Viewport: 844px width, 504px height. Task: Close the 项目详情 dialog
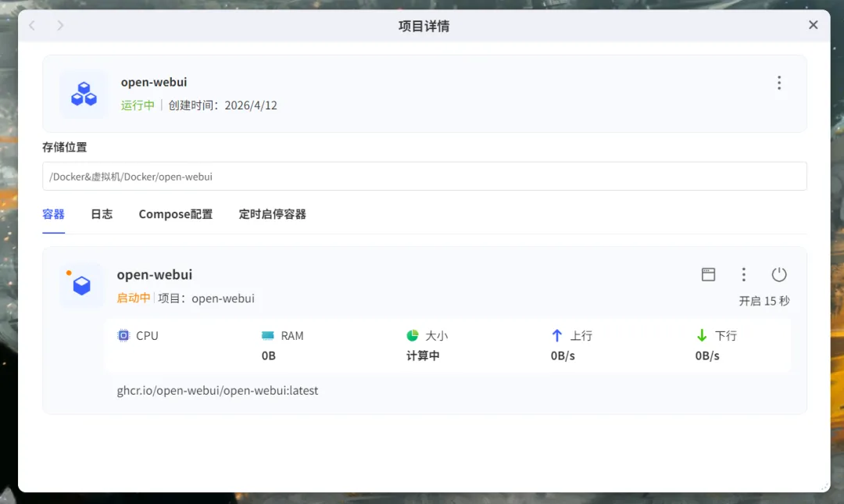813,25
